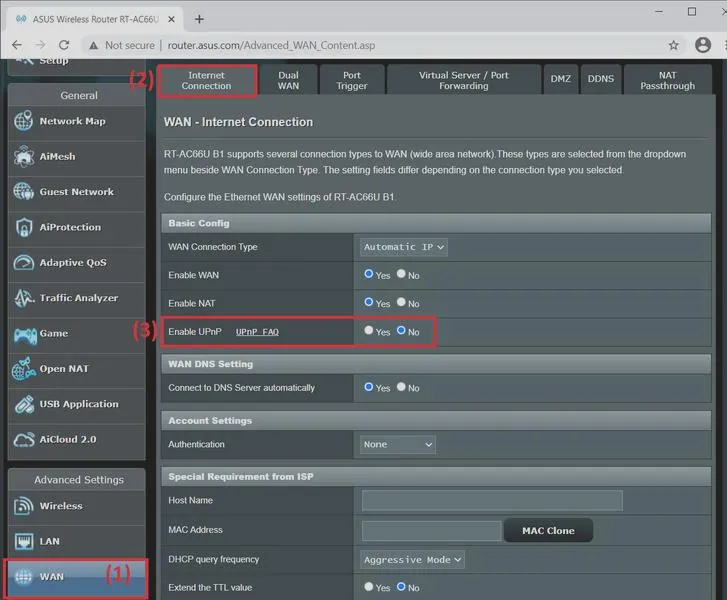
Task: Switch to the Dual WAN tab
Action: coord(288,81)
